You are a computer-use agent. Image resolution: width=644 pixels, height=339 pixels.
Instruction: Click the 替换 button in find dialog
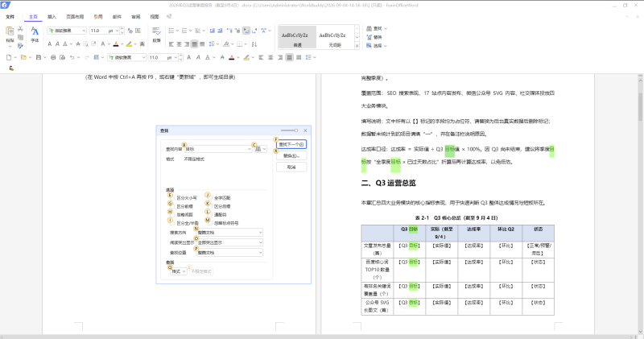291,155
